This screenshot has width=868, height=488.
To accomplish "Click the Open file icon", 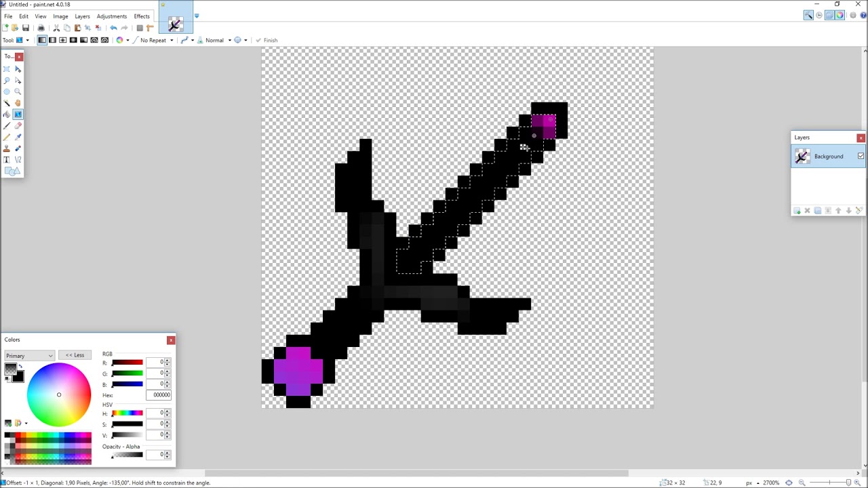I will coord(15,28).
